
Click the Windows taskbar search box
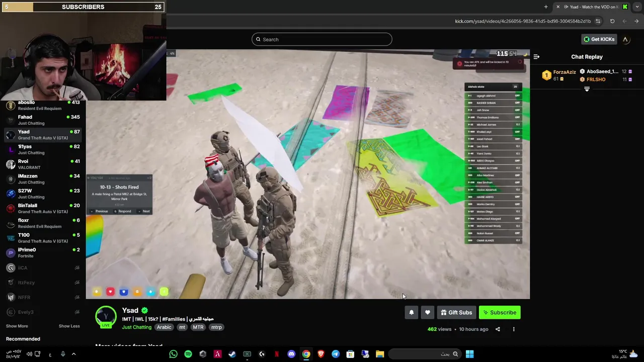[x=424, y=354]
